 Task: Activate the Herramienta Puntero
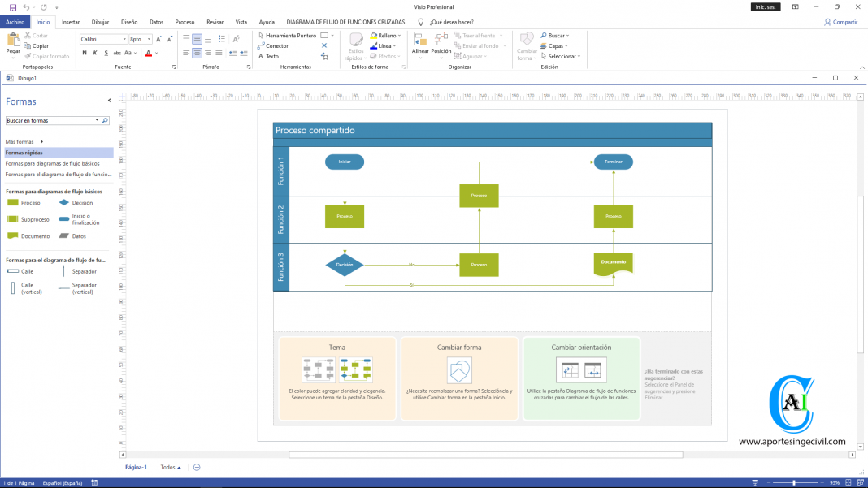286,35
